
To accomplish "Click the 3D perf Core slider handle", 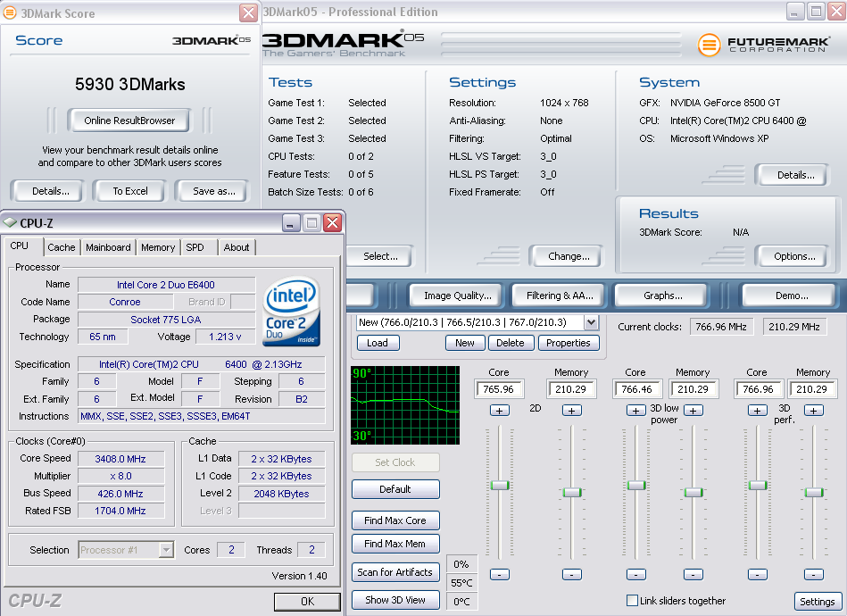I will 758,486.
